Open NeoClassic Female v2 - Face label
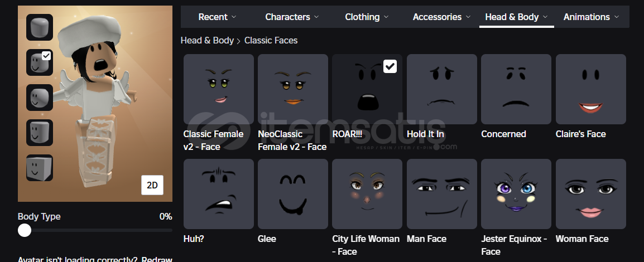 [292, 140]
